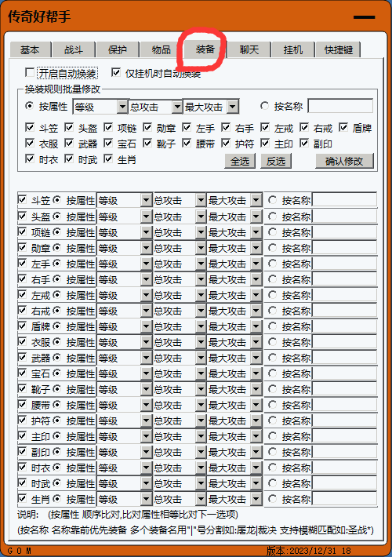392x557 pixels.
Task: Select 按属性 radio in 腰带 row
Action: tap(56, 405)
